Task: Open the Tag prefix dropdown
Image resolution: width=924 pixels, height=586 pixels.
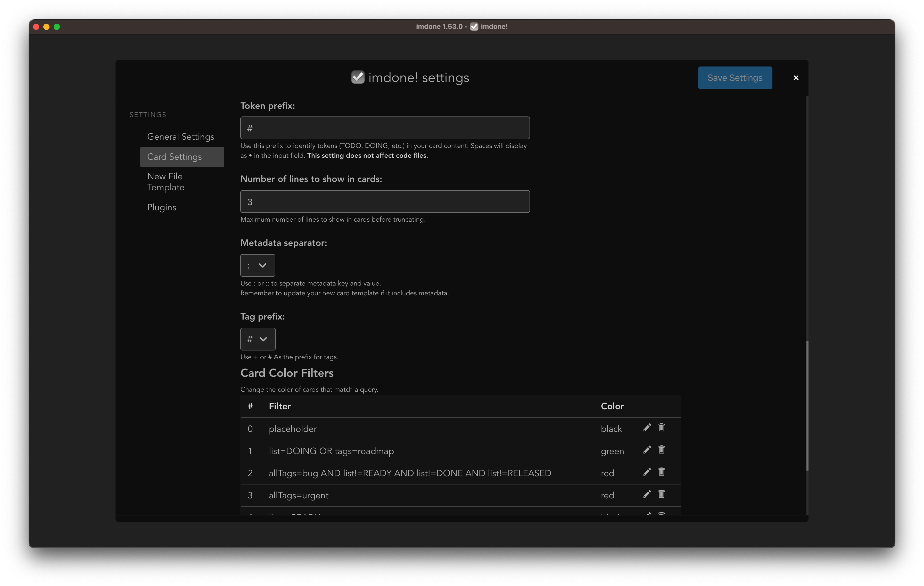Action: point(258,339)
